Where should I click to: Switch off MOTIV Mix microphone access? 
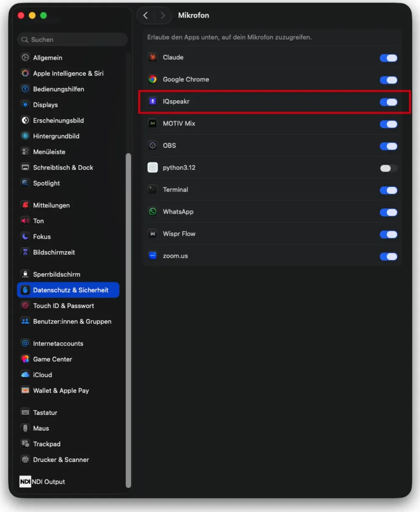pos(388,124)
